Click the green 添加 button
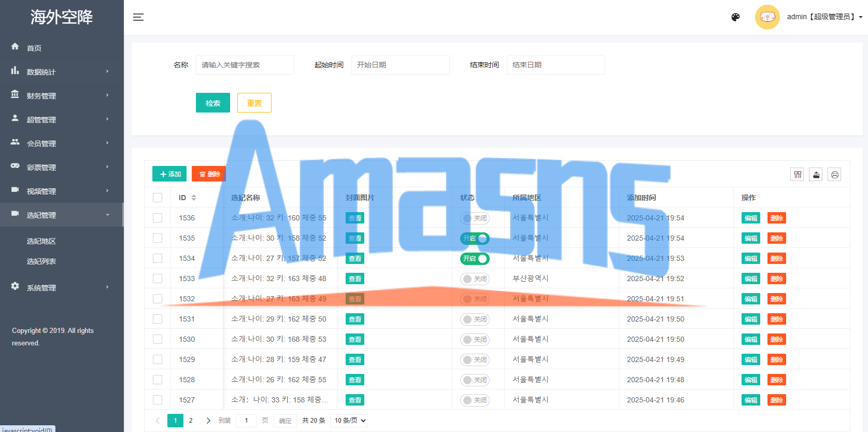The height and width of the screenshot is (432, 868). (x=169, y=174)
